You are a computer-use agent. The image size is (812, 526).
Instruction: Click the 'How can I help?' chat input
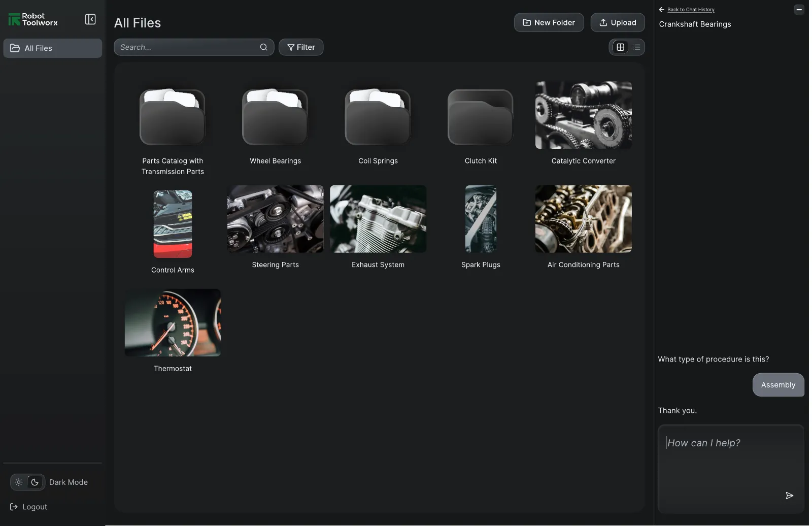pos(731,469)
